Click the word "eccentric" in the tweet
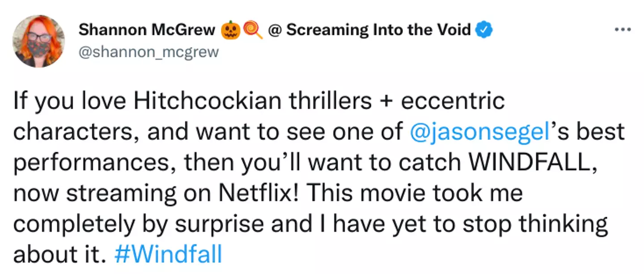The width and height of the screenshot is (644, 274). (x=453, y=101)
